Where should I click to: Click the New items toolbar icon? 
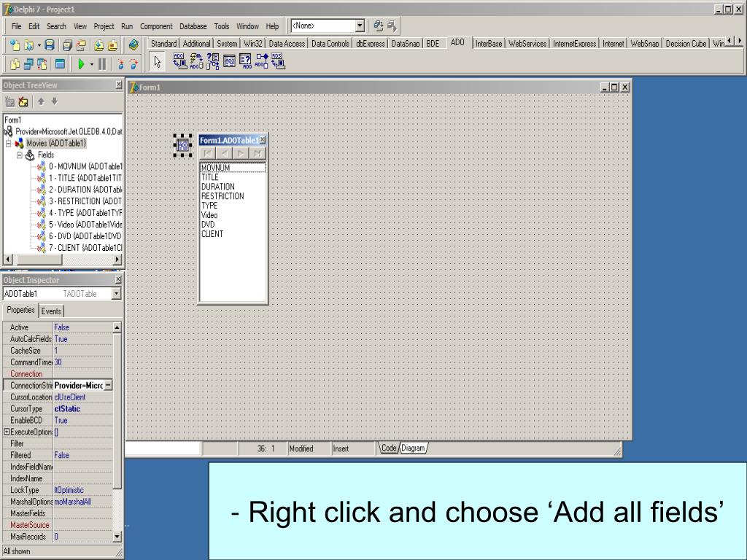click(x=15, y=45)
